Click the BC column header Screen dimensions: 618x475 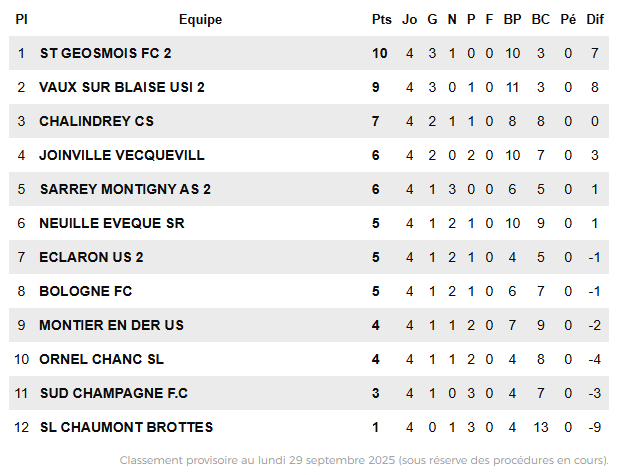coord(540,19)
